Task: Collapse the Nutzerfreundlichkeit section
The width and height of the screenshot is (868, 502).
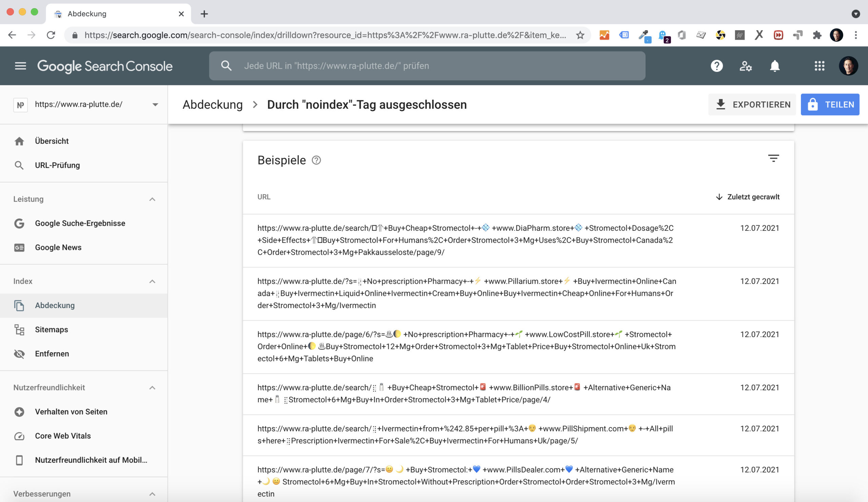Action: 152,388
